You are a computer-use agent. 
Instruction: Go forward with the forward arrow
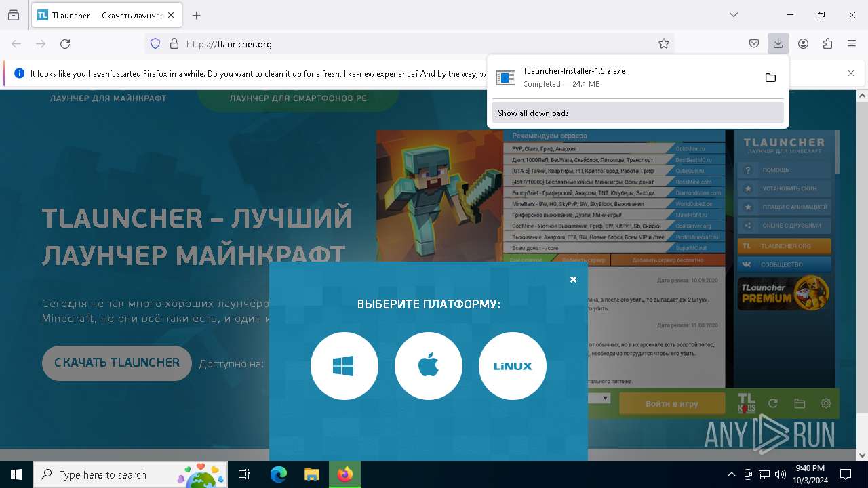[41, 44]
